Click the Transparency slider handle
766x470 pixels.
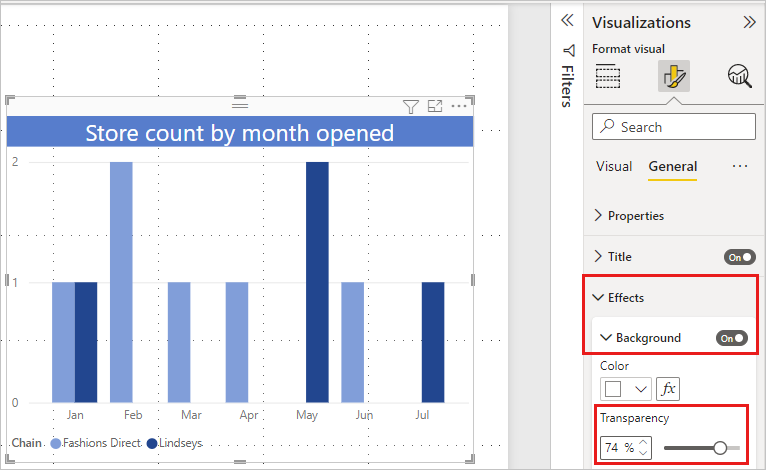(x=720, y=448)
